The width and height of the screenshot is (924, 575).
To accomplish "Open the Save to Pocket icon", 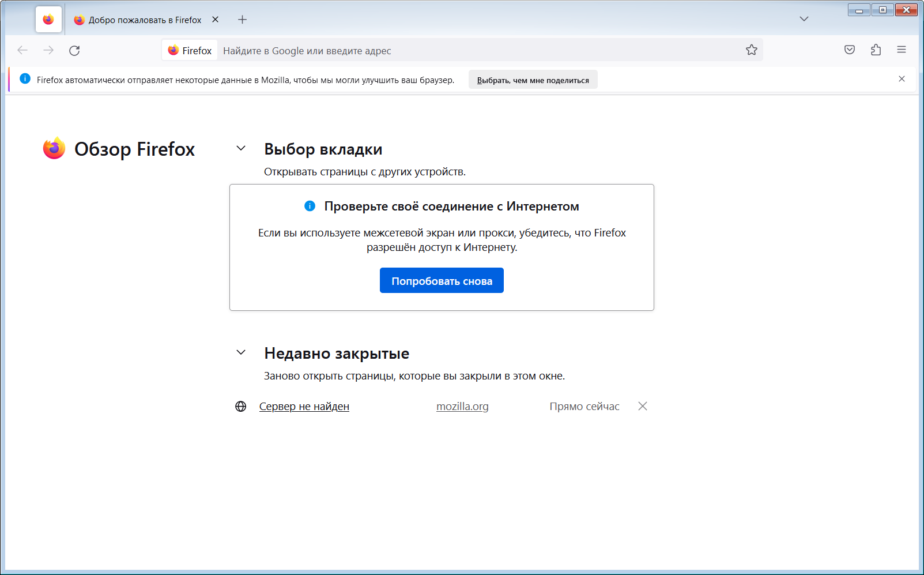I will [x=849, y=50].
